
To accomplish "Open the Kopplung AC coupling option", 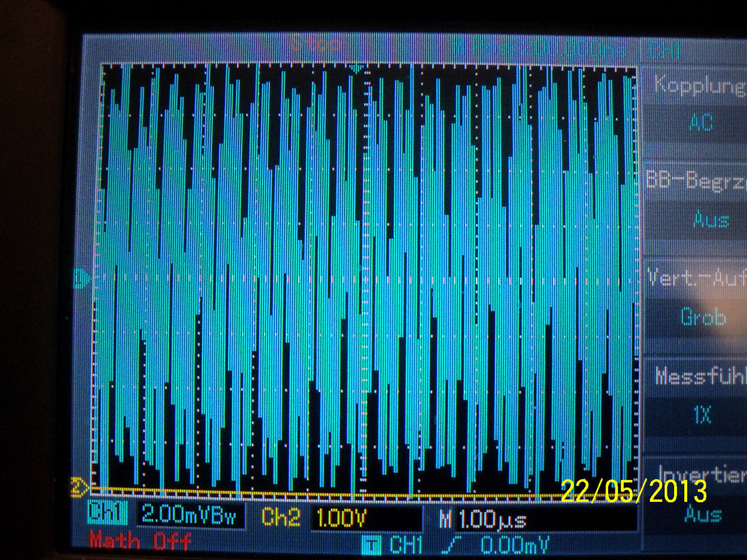I will click(x=701, y=122).
